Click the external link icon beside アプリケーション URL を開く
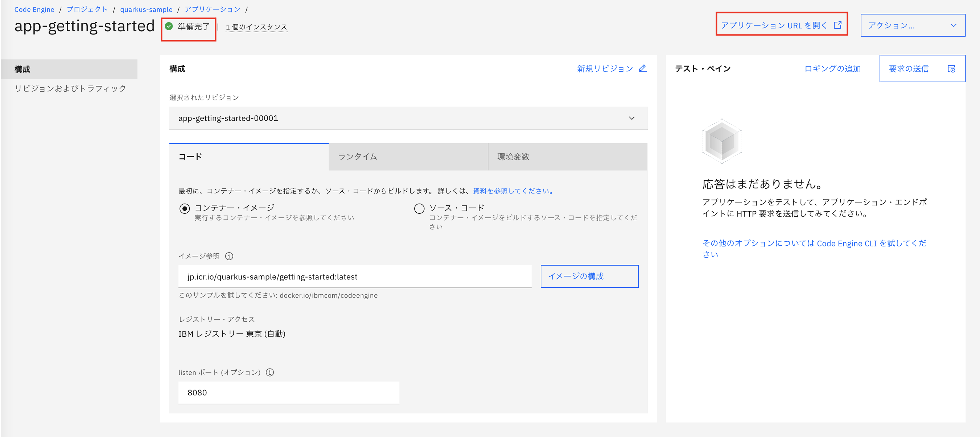The image size is (980, 437). point(838,25)
